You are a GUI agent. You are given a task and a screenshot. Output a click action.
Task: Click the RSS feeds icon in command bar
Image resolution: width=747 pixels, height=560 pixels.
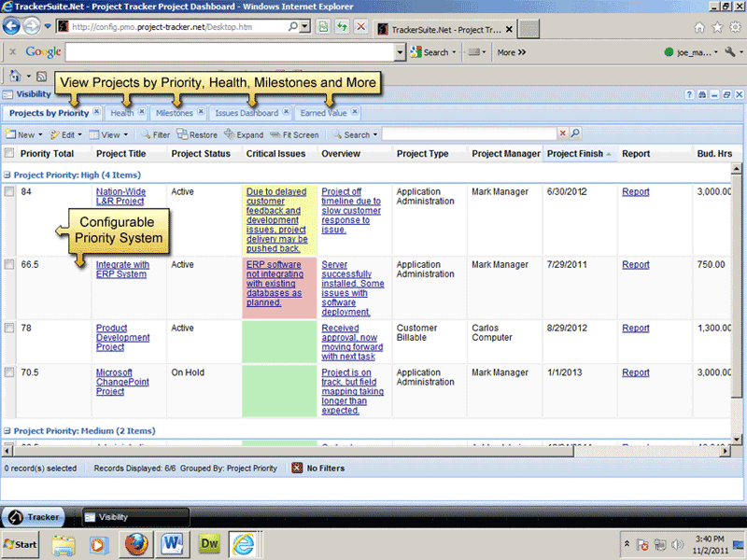click(x=41, y=77)
